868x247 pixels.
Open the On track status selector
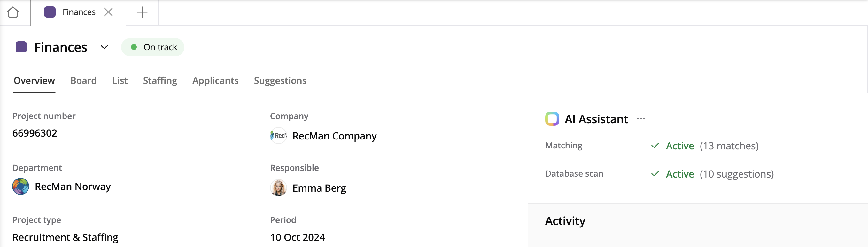pos(153,47)
